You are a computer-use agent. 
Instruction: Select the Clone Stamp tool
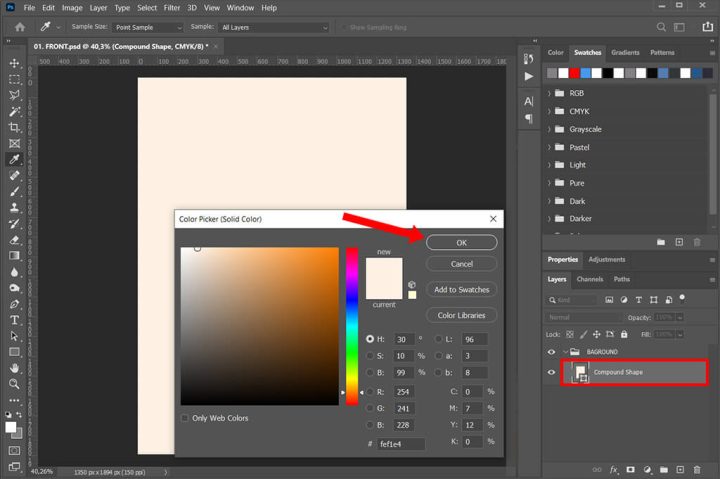pos(14,208)
